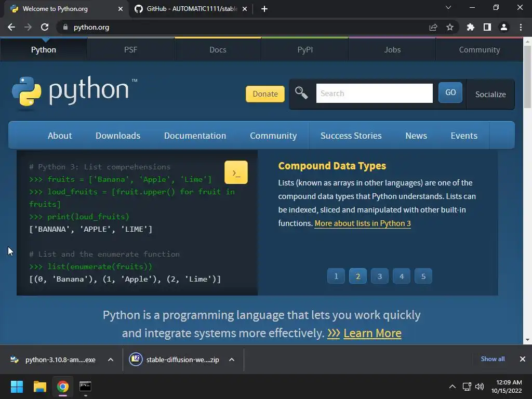
Task: Launch the interactive shell yellow button
Action: click(236, 172)
